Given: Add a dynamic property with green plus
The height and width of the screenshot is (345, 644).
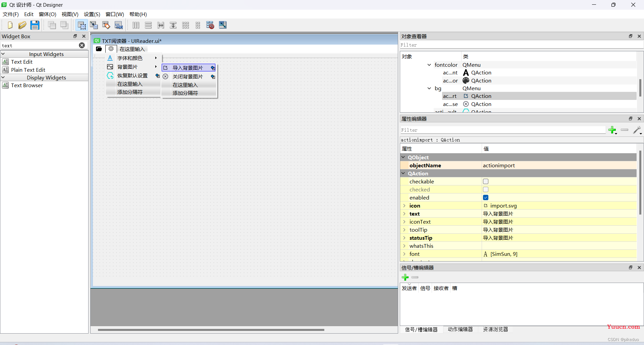Looking at the screenshot, I should (612, 130).
